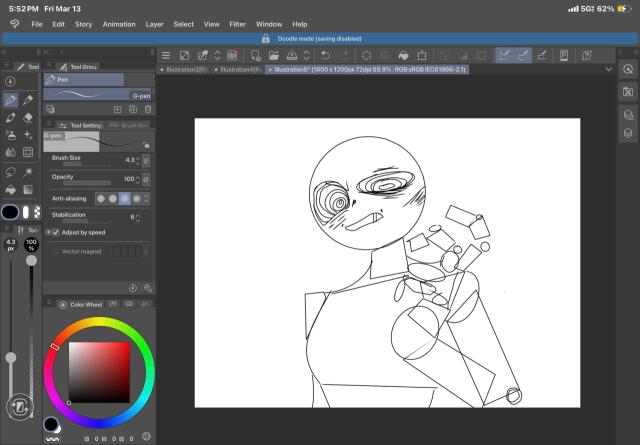Select the Pen tool in the tool palette
Viewport: 640px width, 445px height.
click(x=10, y=100)
